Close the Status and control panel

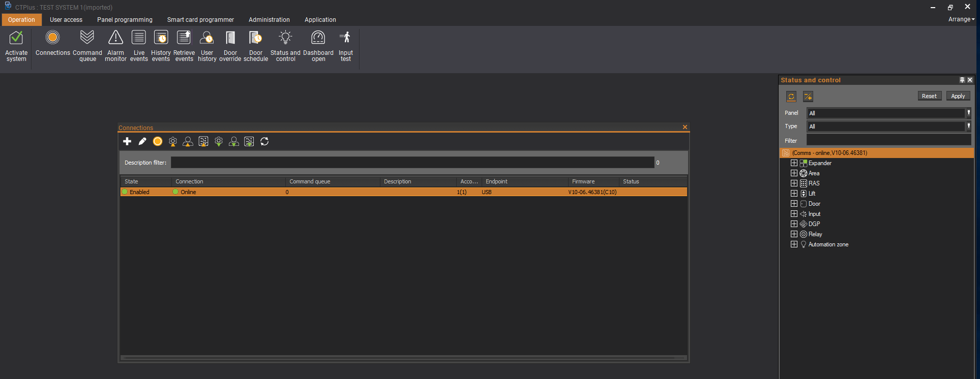pyautogui.click(x=970, y=80)
